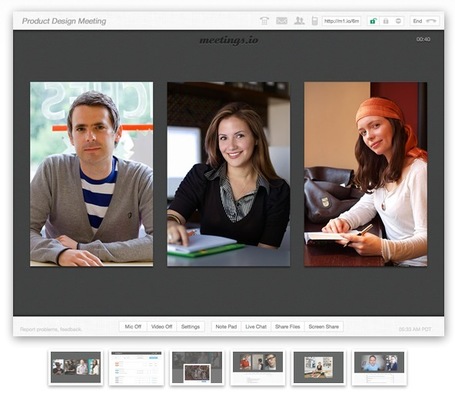
Task: Toggle Mic Off
Action: [x=133, y=327]
